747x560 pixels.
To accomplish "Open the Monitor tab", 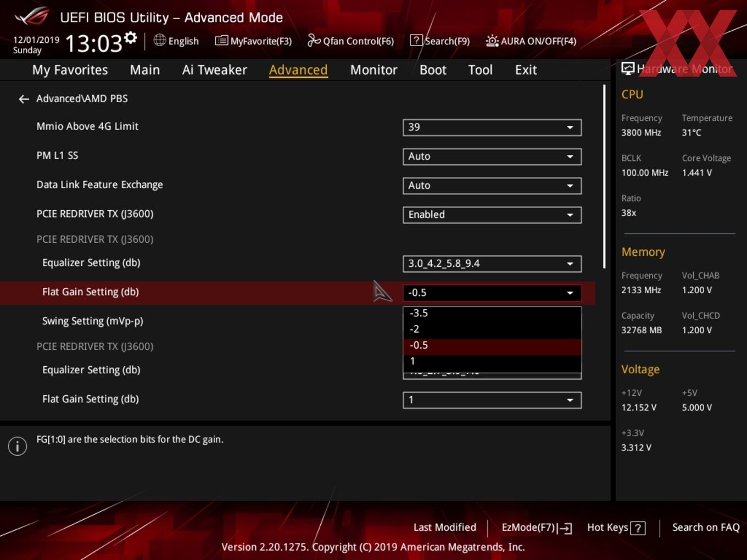I will [374, 70].
